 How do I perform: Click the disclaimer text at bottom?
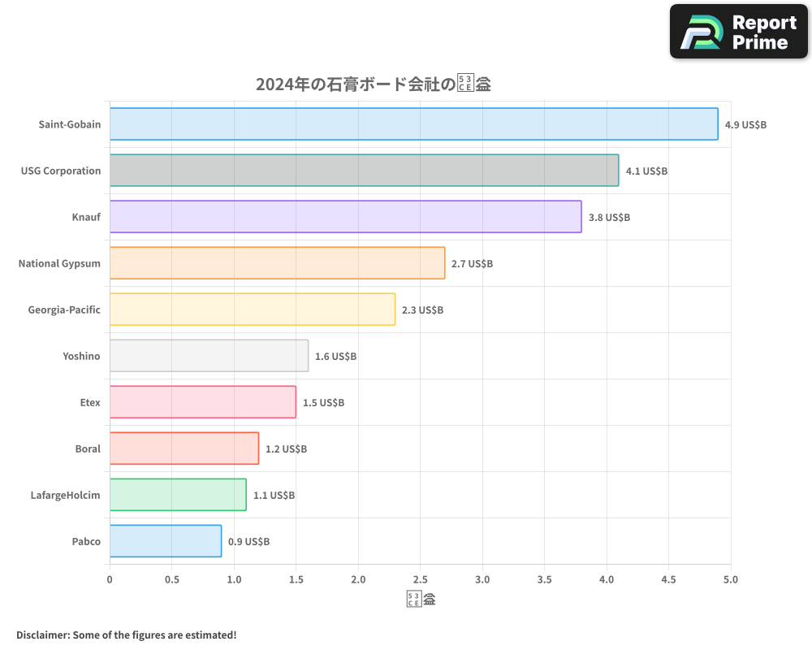(126, 635)
